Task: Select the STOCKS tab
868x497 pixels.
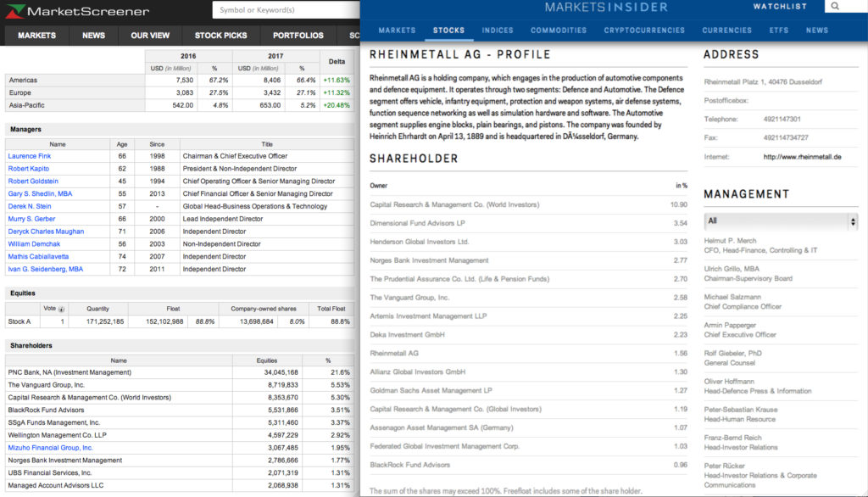Action: tap(448, 31)
